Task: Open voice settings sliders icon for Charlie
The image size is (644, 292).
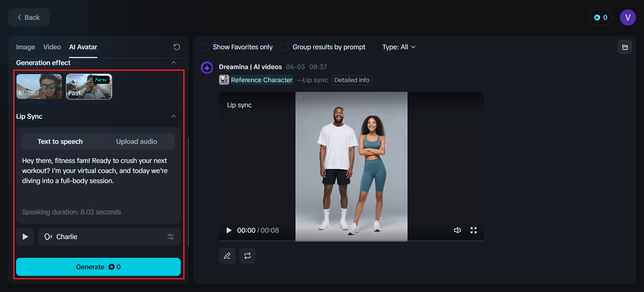Action: [171, 237]
